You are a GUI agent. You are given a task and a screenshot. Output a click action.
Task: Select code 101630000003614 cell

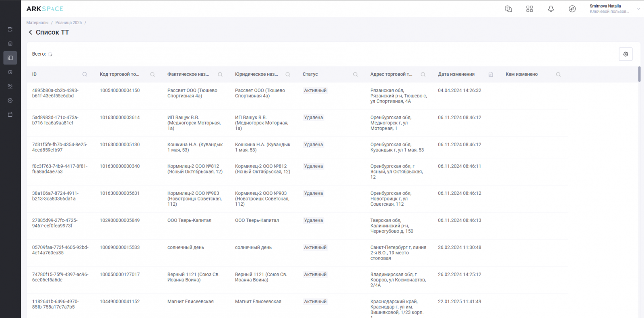tap(120, 118)
